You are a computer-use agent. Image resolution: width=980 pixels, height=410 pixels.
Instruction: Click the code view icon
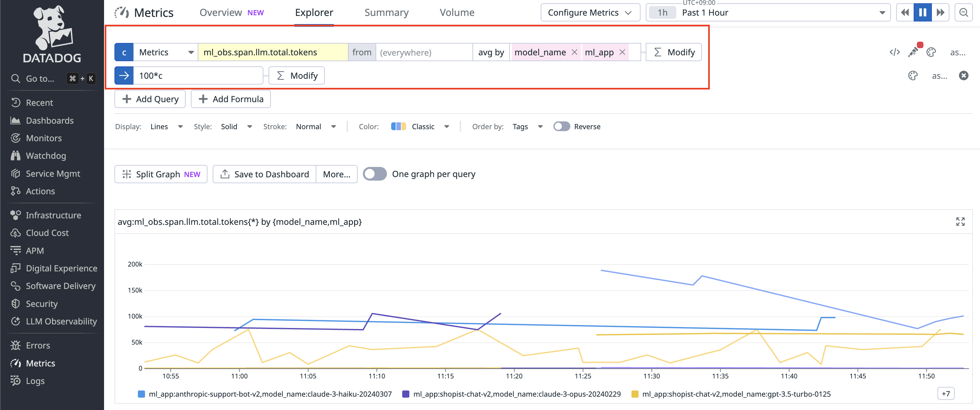[x=894, y=52]
